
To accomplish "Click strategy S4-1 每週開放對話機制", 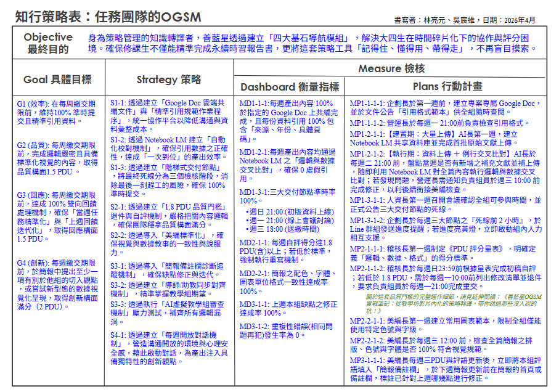I will (168, 348).
